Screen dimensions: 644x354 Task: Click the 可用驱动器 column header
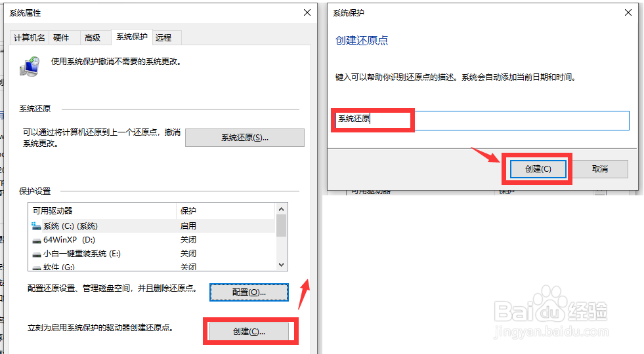(102, 211)
